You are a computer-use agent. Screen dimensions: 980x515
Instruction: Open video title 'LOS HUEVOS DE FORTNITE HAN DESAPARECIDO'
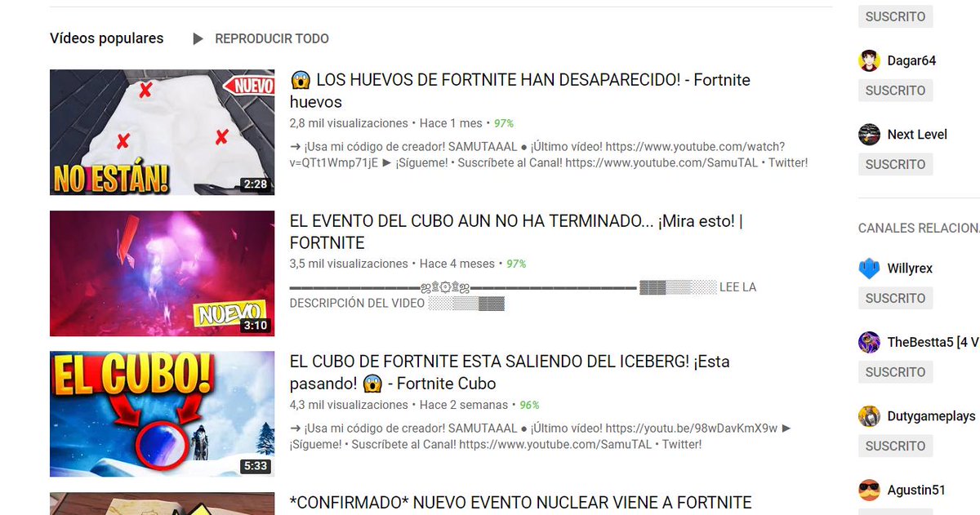pos(519,91)
